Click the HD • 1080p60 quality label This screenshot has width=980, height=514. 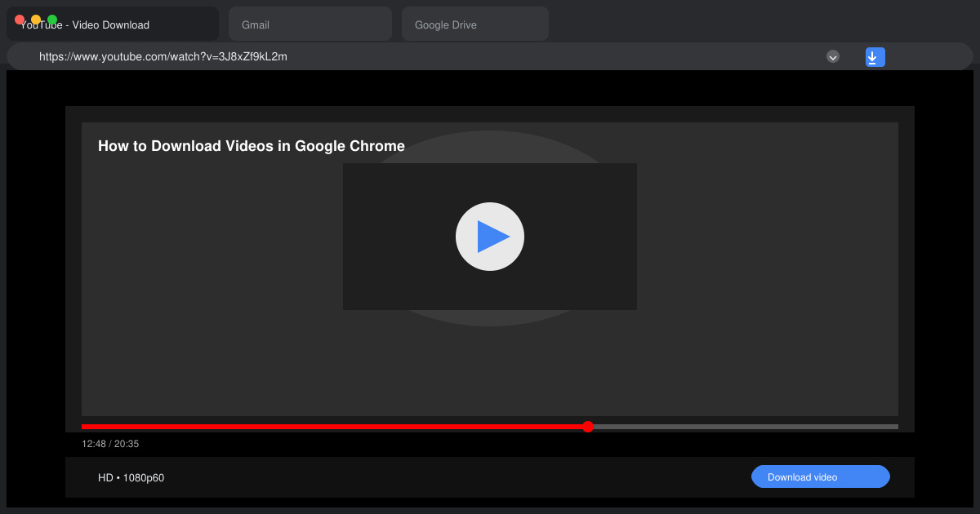(131, 477)
